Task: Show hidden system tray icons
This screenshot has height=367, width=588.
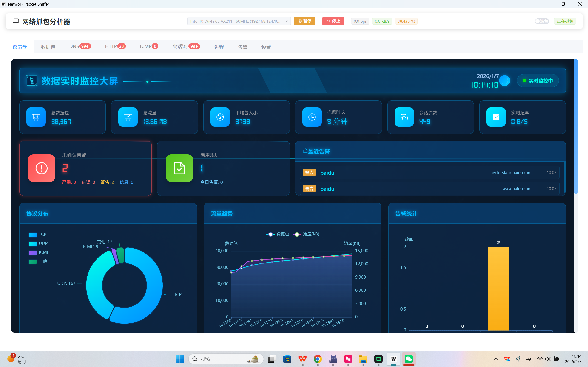Action: point(496,359)
